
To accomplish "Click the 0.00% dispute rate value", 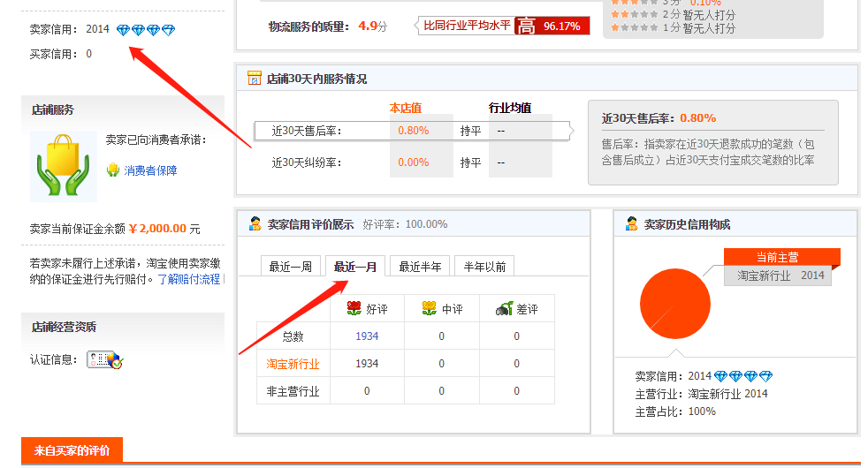I will tap(414, 162).
